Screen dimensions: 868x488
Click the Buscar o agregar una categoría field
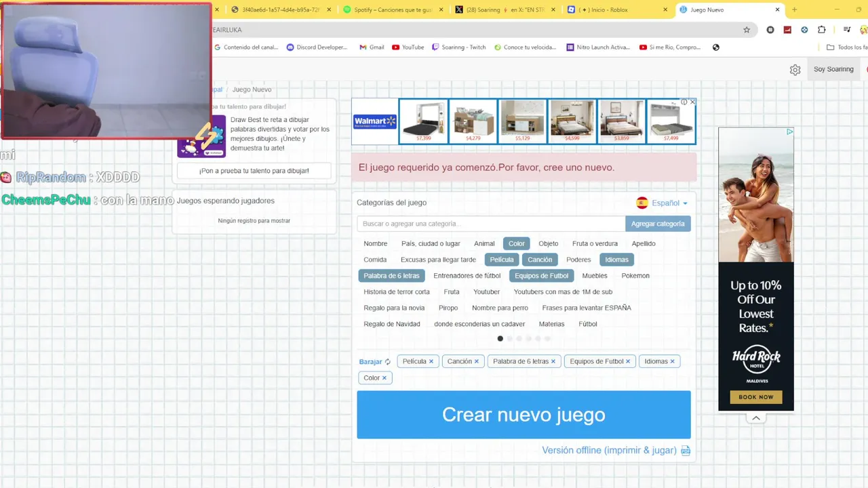click(491, 224)
